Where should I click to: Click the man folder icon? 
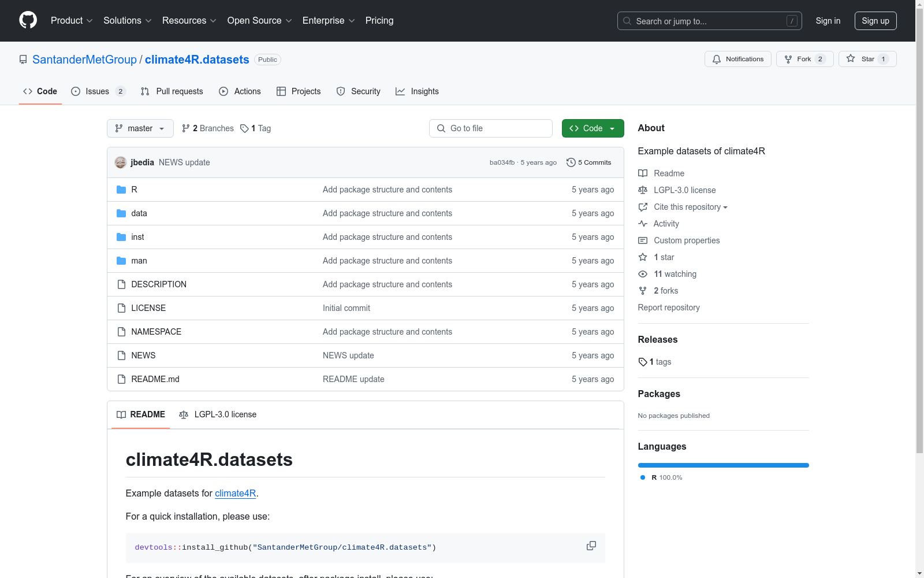click(121, 261)
